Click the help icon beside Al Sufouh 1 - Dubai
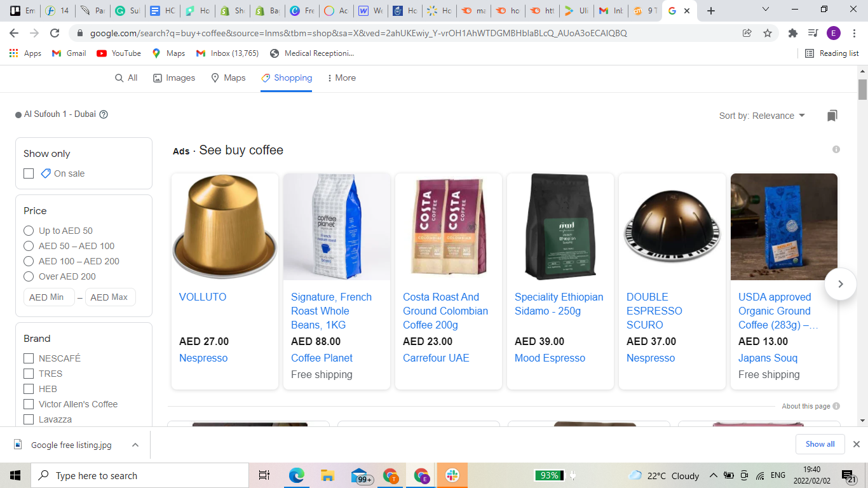The height and width of the screenshot is (488, 868). (x=104, y=114)
